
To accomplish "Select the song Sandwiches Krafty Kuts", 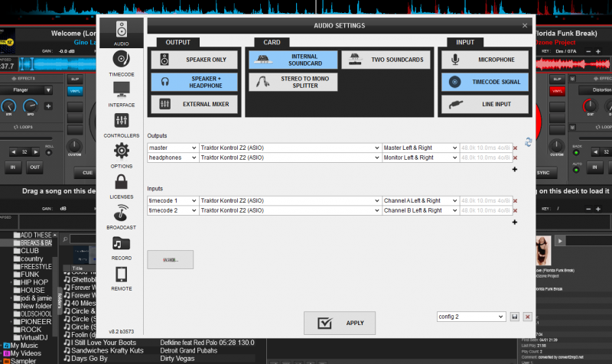I will 107,350.
